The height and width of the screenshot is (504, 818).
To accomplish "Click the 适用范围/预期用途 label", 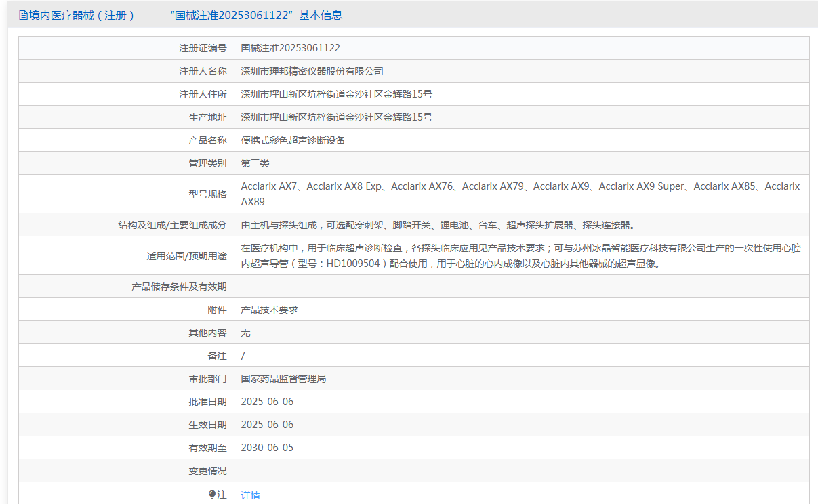I will tap(186, 256).
